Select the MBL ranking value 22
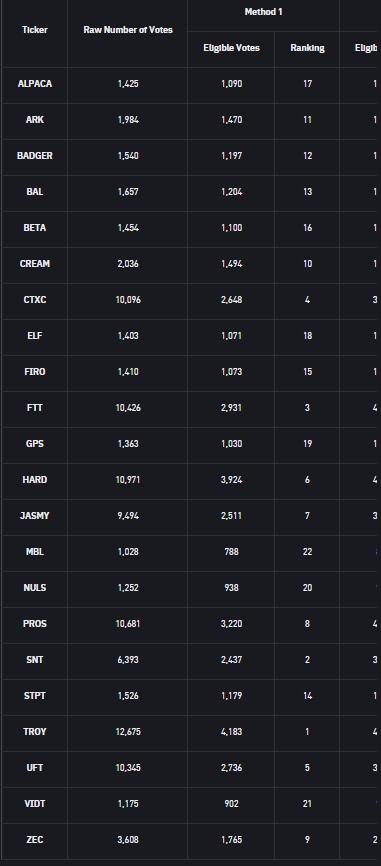 point(307,552)
